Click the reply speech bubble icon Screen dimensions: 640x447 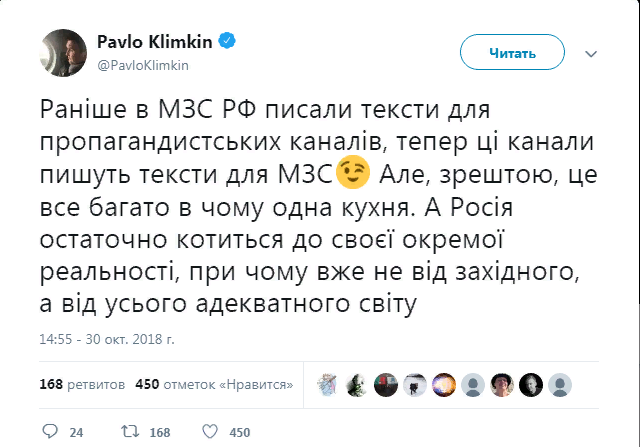click(x=48, y=432)
